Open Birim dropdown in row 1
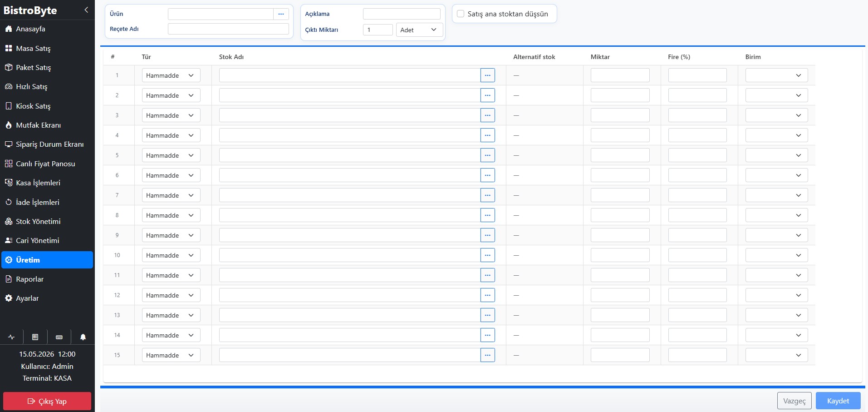 [x=776, y=75]
